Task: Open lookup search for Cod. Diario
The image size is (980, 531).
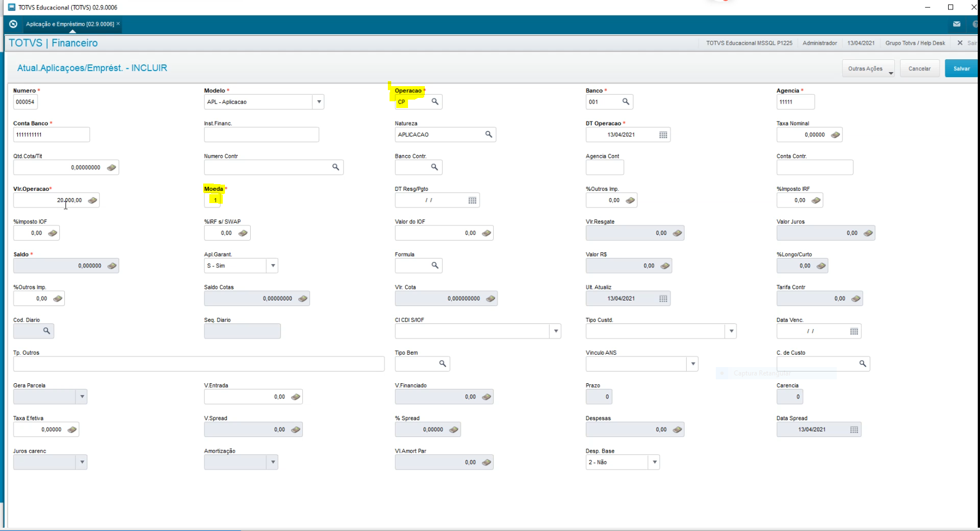Action: (x=46, y=331)
